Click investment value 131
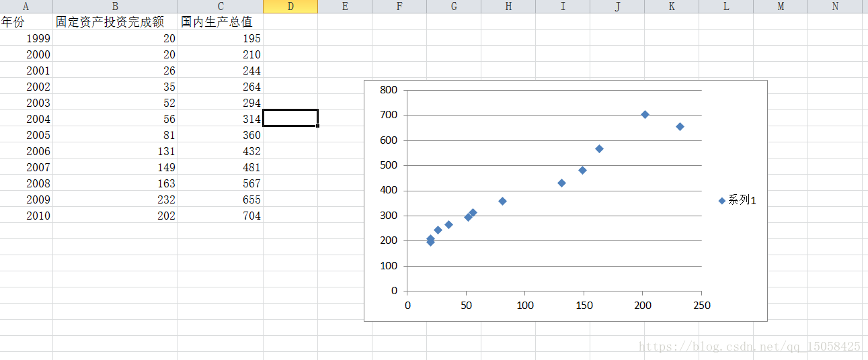The width and height of the screenshot is (868, 360). [x=115, y=150]
